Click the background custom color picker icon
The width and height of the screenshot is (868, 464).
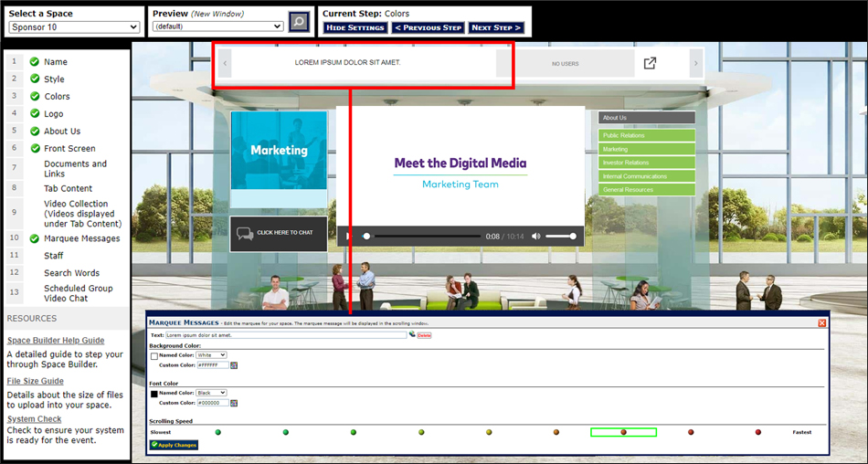pyautogui.click(x=234, y=364)
